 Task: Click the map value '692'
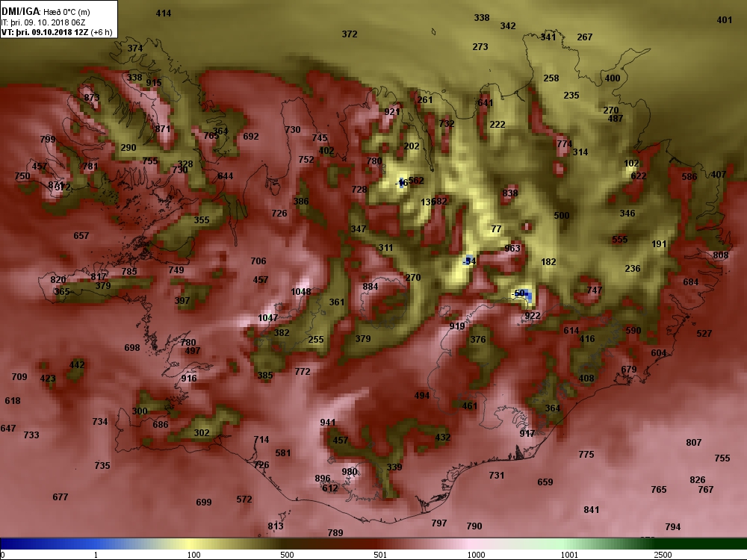tap(250, 137)
